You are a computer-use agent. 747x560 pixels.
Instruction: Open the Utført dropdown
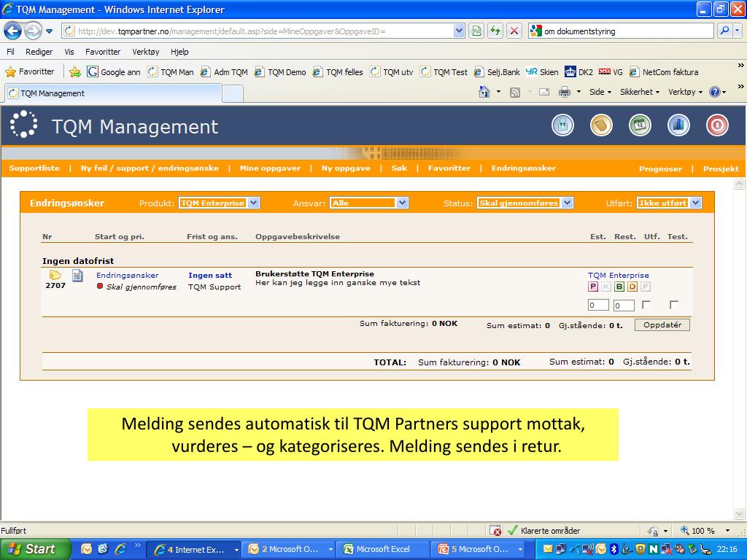click(x=670, y=203)
